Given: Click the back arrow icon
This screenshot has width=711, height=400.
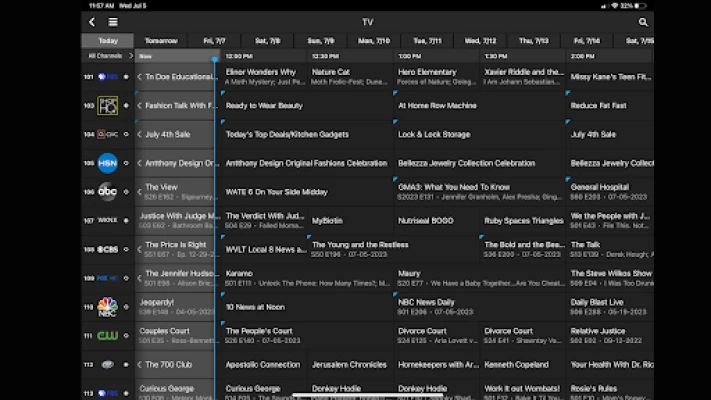Looking at the screenshot, I should 92,22.
